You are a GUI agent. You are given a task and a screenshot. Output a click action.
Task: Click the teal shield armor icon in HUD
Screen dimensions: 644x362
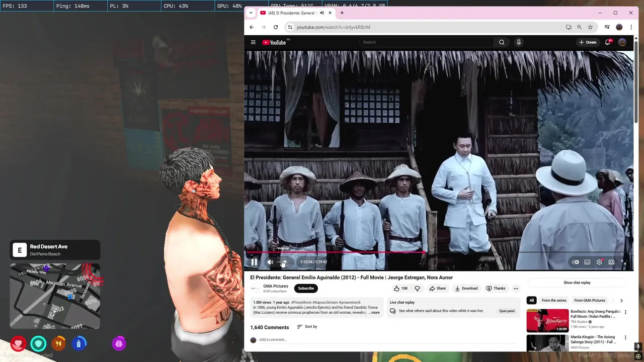[38, 344]
